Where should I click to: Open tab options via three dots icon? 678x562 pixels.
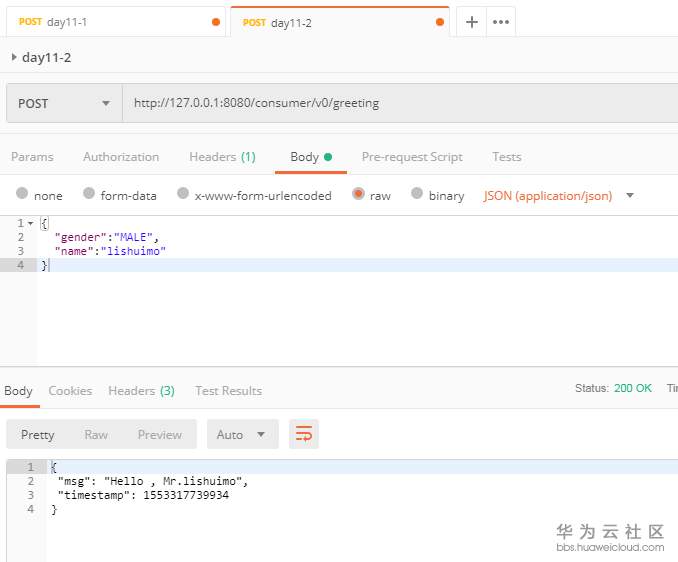[x=501, y=22]
